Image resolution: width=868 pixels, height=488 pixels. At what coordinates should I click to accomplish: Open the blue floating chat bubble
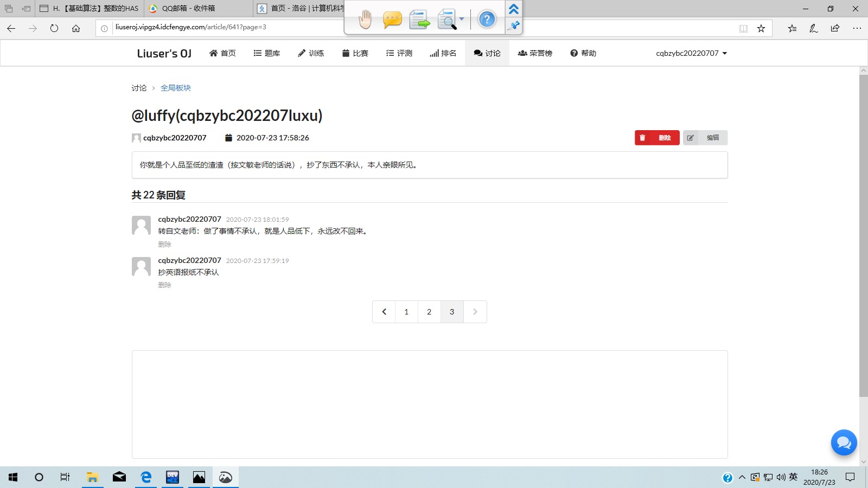tap(844, 442)
